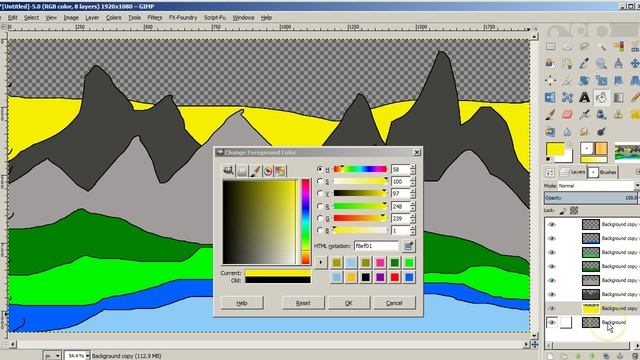Select the Blur/Sharpen droplet tool
Screen dimensions: 640x360
(567, 132)
